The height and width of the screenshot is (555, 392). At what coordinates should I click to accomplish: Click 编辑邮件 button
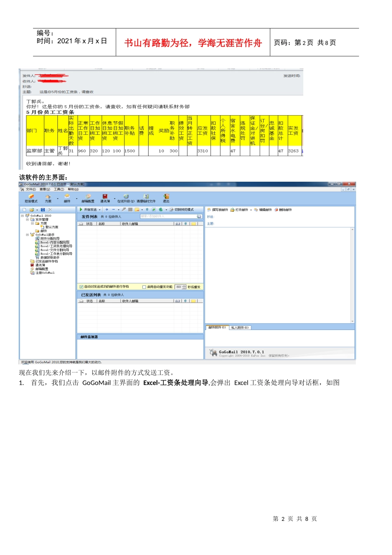tap(263, 210)
